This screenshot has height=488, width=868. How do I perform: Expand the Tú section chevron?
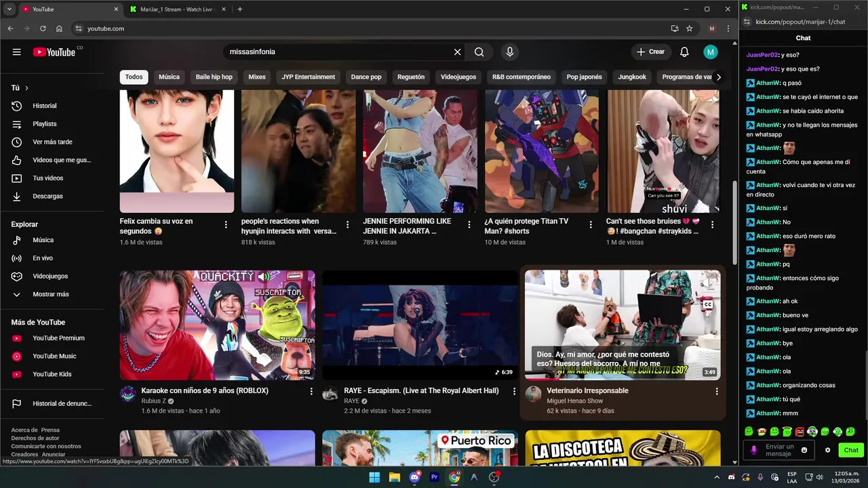(26, 88)
